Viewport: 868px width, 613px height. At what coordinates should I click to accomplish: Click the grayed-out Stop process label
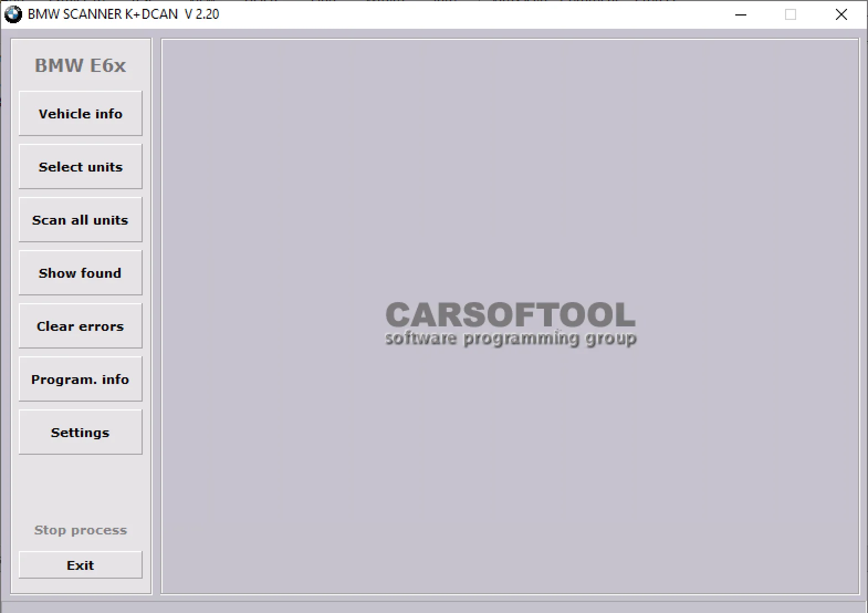(x=80, y=530)
